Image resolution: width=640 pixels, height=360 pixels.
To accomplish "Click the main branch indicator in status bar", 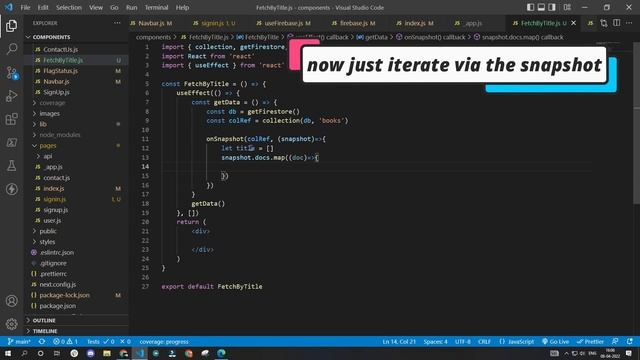I will click(19, 342).
